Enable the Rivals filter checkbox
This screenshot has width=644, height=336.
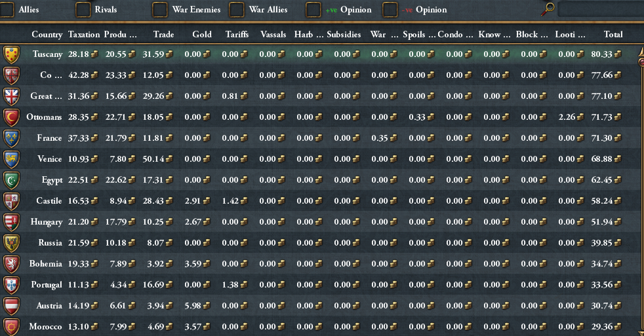coord(83,10)
